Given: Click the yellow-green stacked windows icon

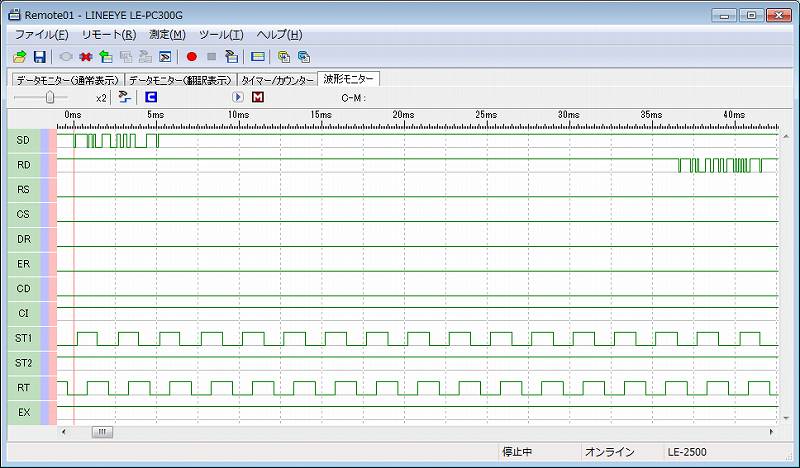Looking at the screenshot, I should (284, 57).
